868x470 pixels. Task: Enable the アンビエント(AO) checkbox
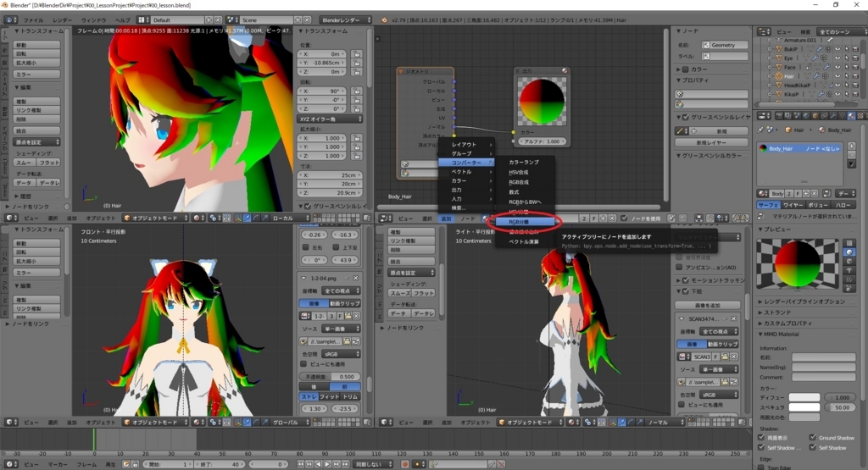[679, 267]
